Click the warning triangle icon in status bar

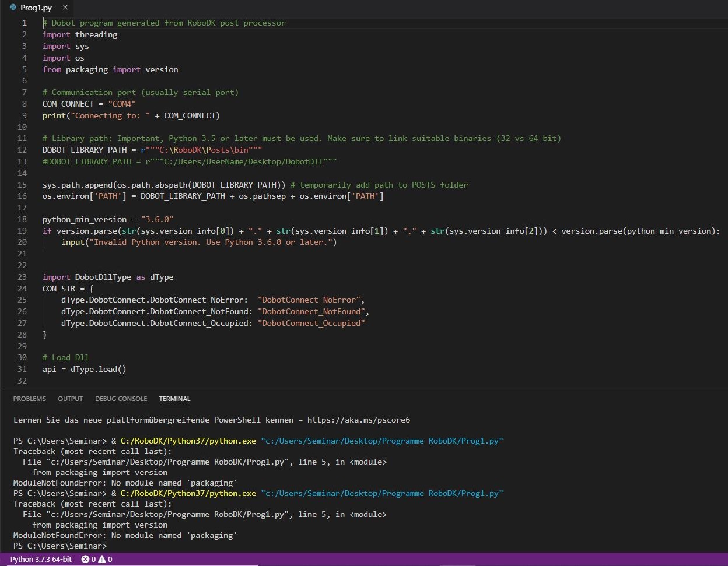(x=101, y=559)
